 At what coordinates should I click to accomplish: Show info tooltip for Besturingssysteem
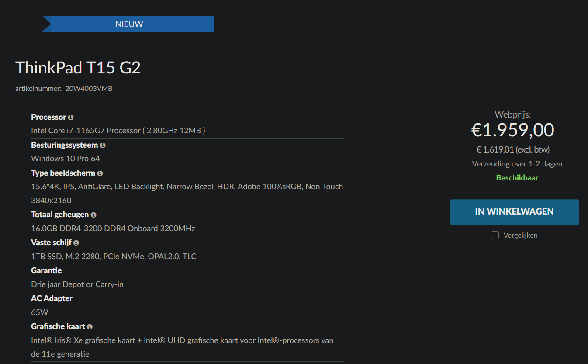(x=103, y=146)
